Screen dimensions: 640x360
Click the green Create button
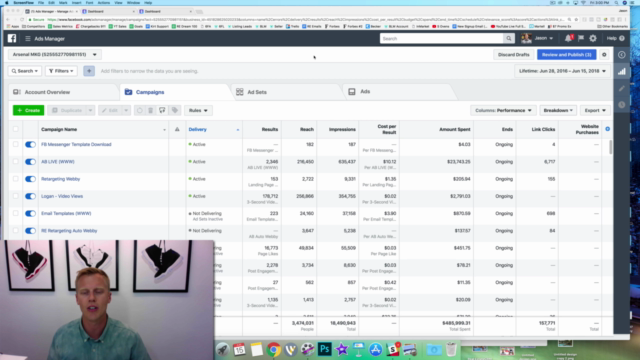click(29, 110)
